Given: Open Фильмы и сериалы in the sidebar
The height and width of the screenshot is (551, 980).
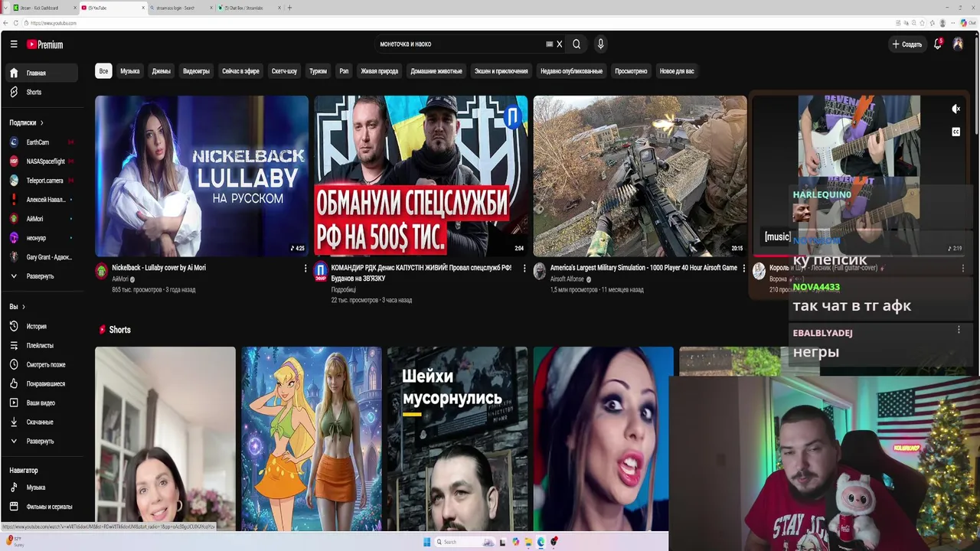Looking at the screenshot, I should 43,507.
